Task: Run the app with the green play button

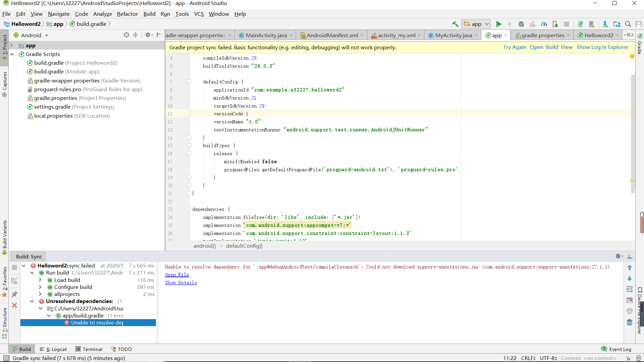Action: coord(499,24)
